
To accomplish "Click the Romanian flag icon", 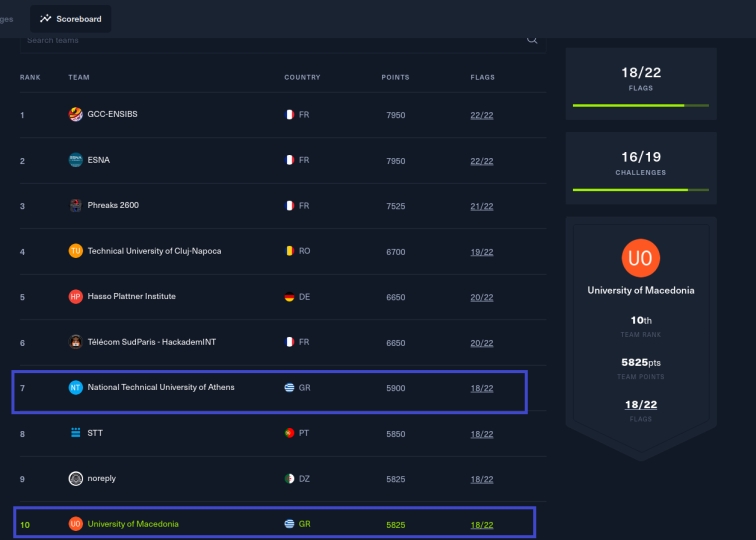I will (289, 251).
